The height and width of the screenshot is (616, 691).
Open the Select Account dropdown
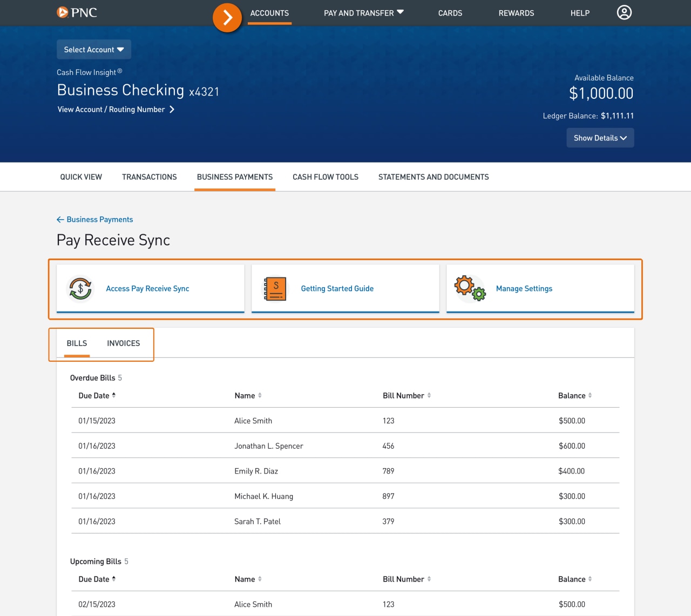pos(93,49)
